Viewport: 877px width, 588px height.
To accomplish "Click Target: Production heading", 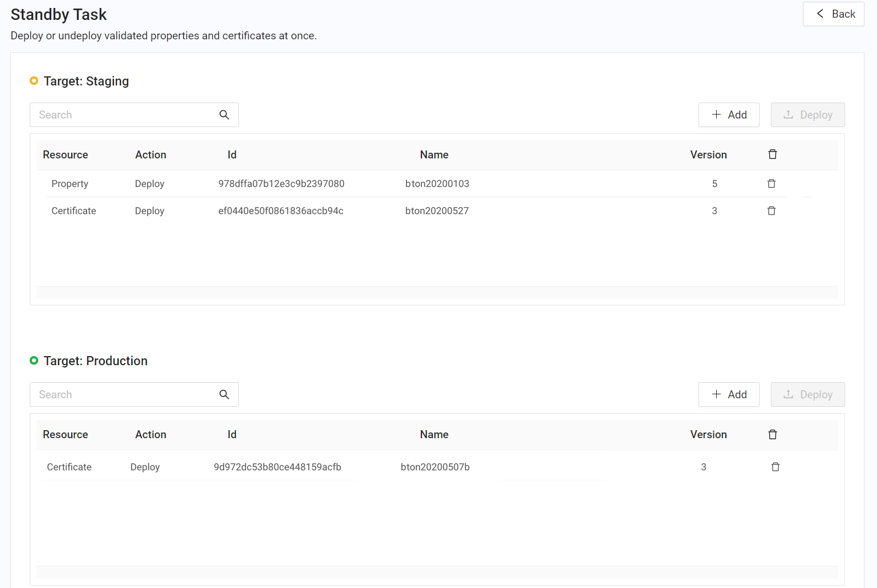I will (95, 361).
